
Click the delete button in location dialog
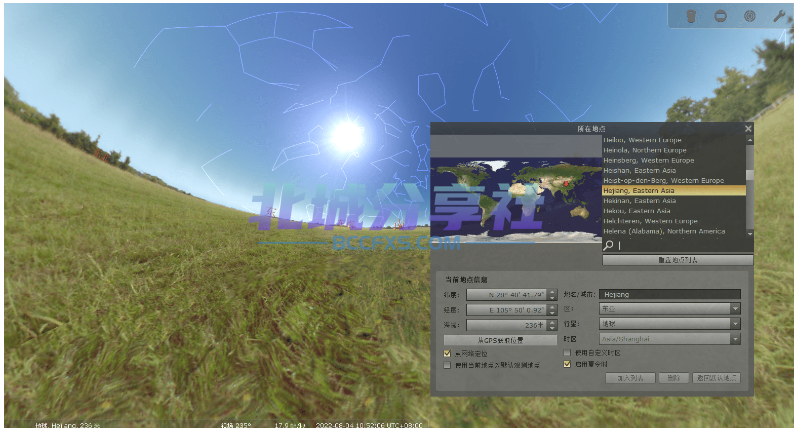pos(673,378)
